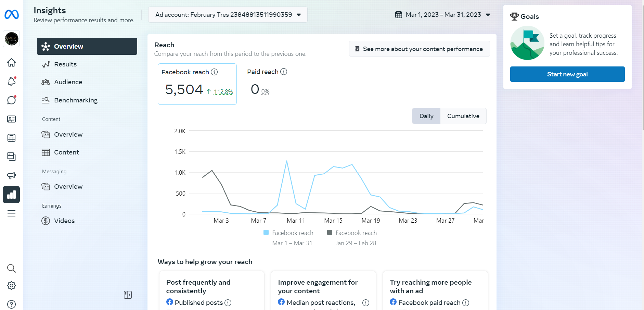Screen dimensions: 644x310
Task: Switch chart to Cumulative view
Action: coord(463,116)
